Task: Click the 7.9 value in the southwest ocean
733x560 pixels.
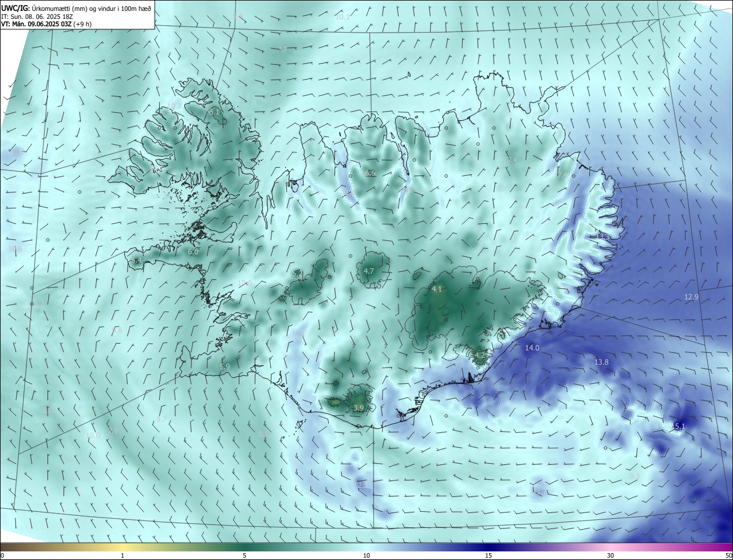Action: tap(113, 431)
